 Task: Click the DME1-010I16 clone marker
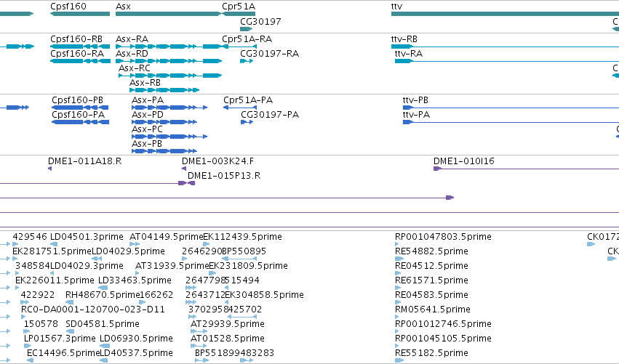point(526,169)
